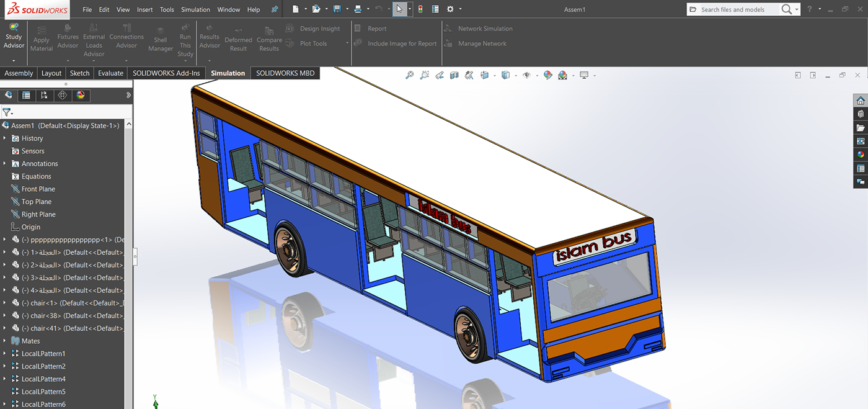The height and width of the screenshot is (409, 868).
Task: Expand the panel with the double-chevron arrow
Action: point(128,95)
